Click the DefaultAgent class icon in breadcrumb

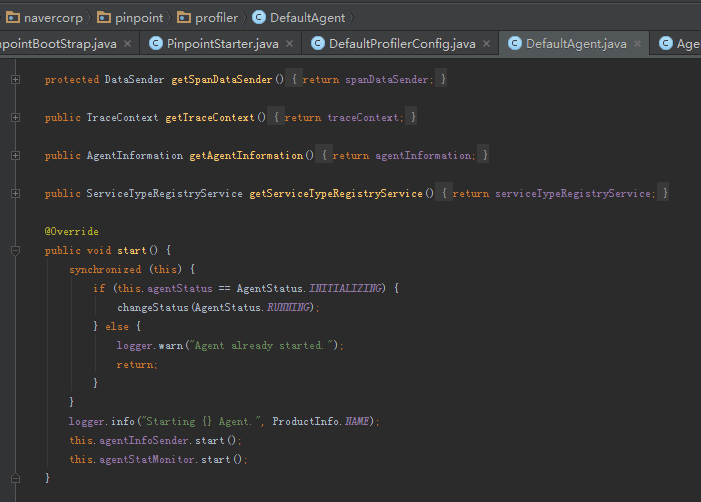(259, 17)
